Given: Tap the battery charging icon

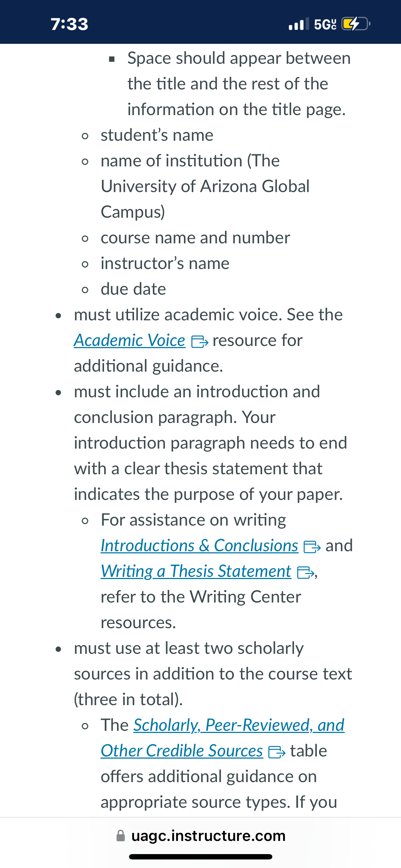Looking at the screenshot, I should [356, 24].
